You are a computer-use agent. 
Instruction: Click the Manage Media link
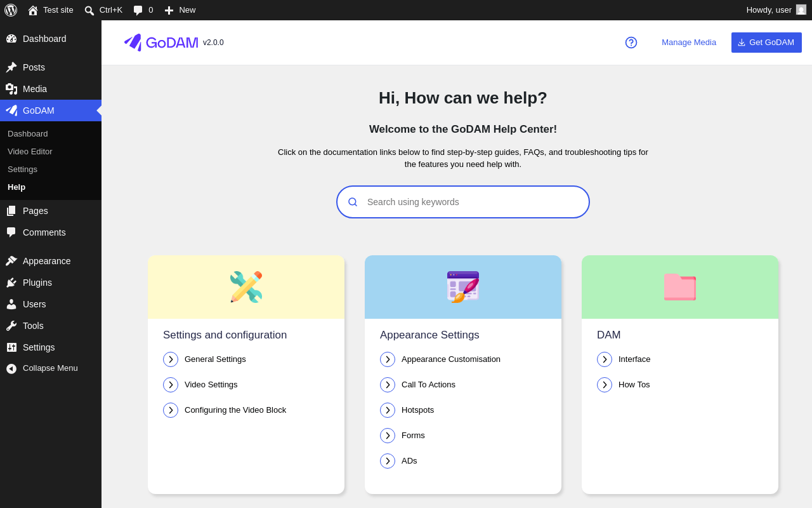pos(689,43)
